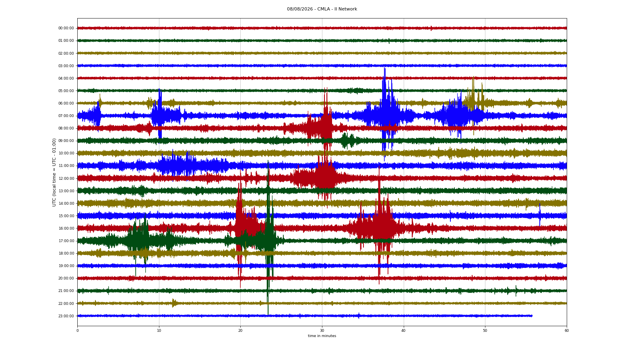Image resolution: width=644 pixels, height=362 pixels.
Task: Select the 20:00:00 row label
Action: coord(66,278)
